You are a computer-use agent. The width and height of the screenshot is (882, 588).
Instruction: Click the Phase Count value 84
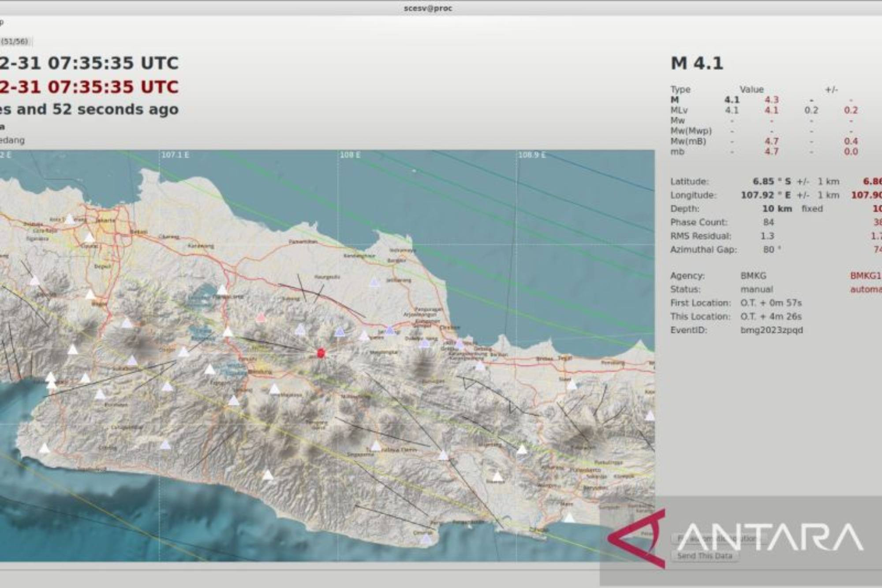point(768,222)
